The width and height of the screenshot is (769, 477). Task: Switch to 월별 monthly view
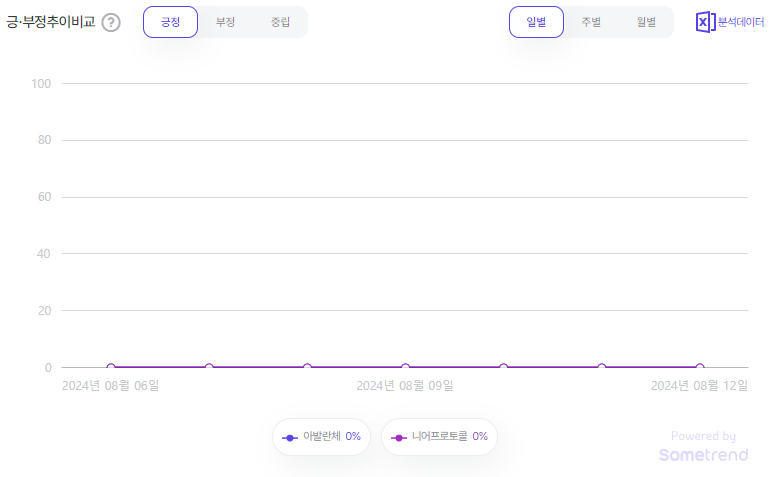click(646, 22)
